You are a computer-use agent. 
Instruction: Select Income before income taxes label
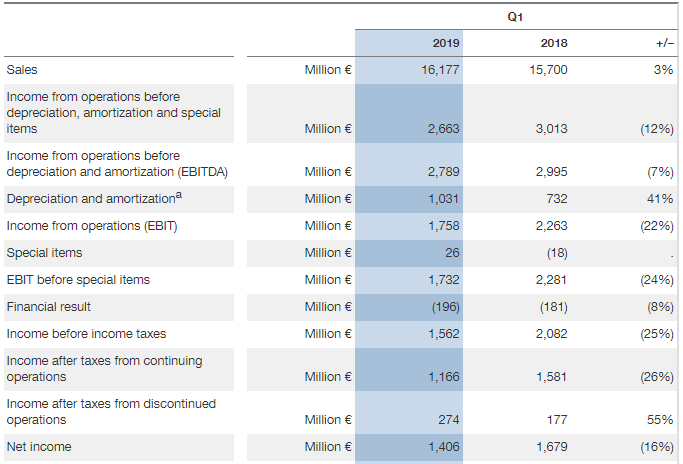pos(86,333)
